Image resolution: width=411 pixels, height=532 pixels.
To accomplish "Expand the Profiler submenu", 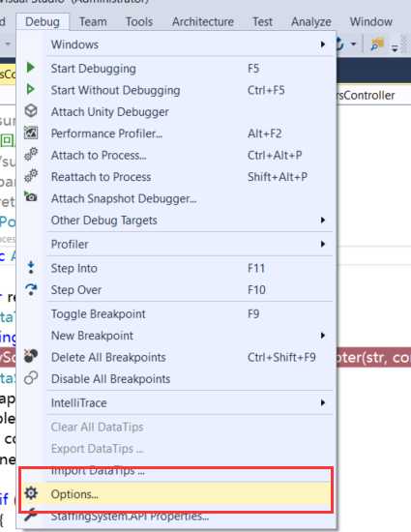I will (190, 245).
